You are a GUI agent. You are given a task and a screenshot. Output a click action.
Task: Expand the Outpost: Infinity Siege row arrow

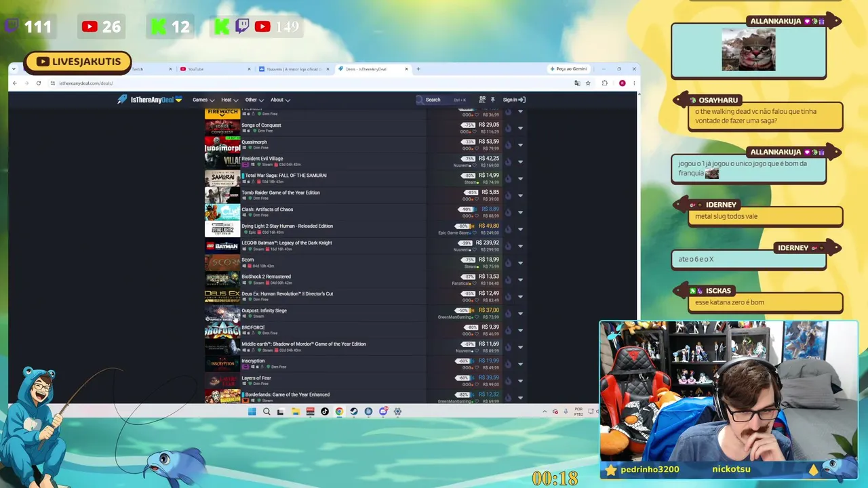520,313
